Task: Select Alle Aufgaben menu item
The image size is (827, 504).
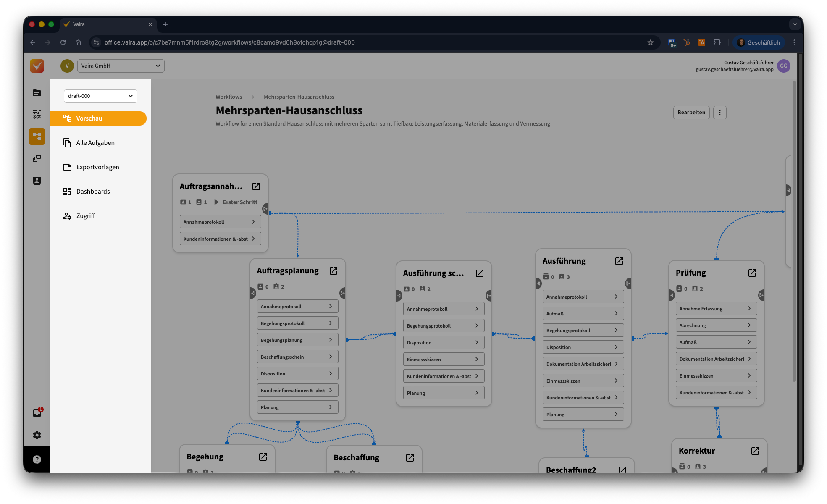Action: 95,143
